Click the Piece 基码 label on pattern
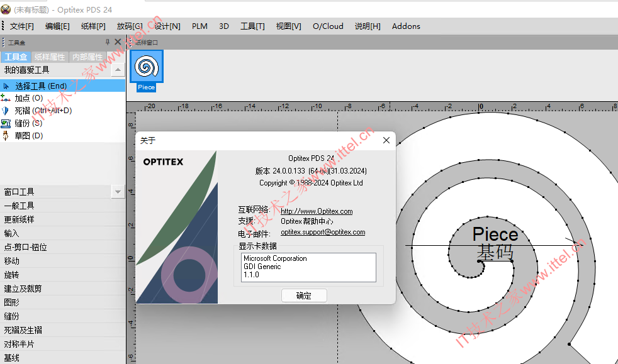This screenshot has height=364, width=618. tap(495, 243)
